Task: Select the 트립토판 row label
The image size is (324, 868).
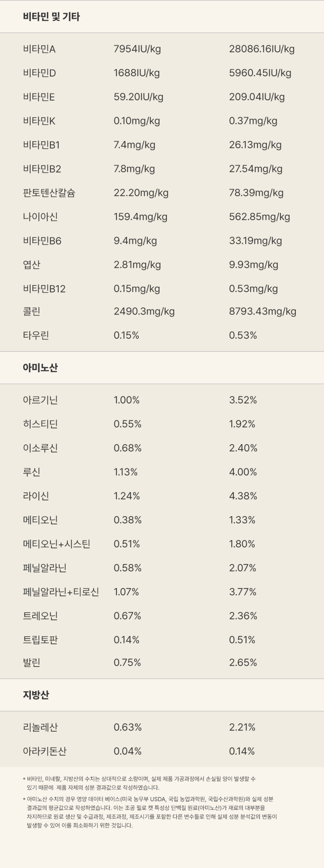Action: [x=40, y=640]
